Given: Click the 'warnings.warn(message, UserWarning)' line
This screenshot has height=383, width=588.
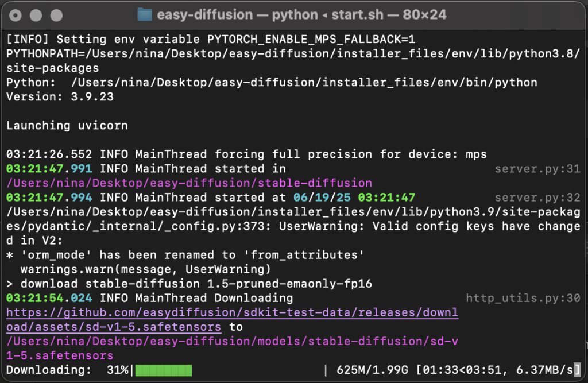Looking at the screenshot, I should click(146, 269).
